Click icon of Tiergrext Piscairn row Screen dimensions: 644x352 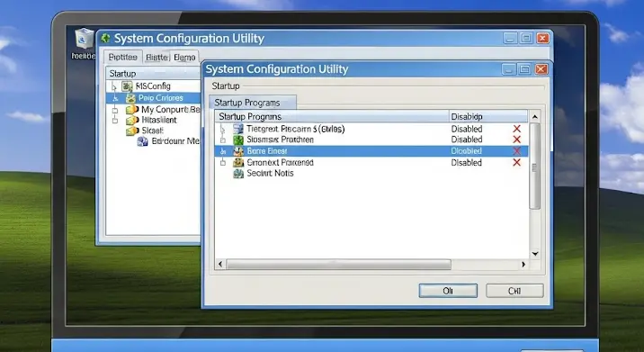238,129
